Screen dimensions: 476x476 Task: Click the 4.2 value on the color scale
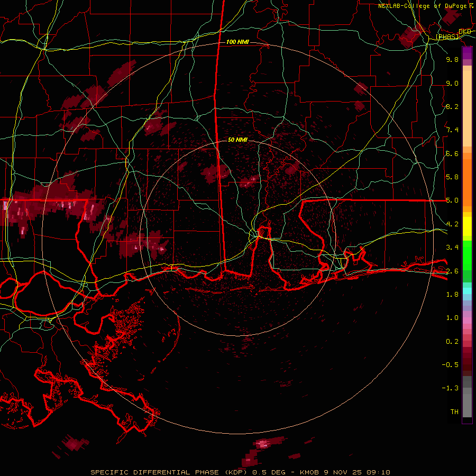[x=452, y=224]
